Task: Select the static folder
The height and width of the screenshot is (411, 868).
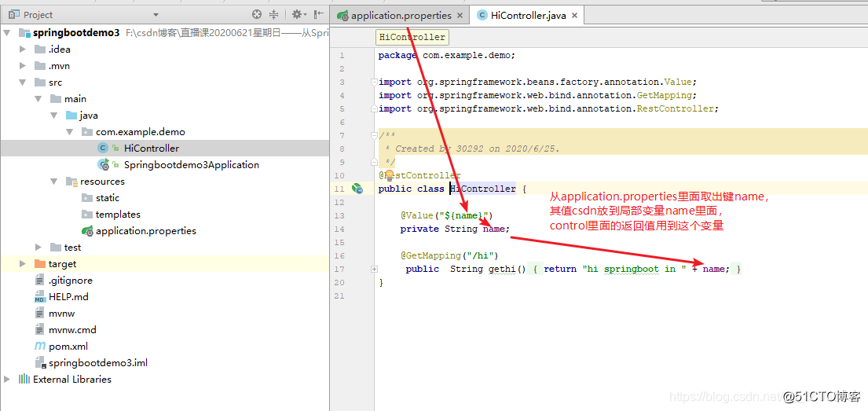Action: (x=108, y=198)
